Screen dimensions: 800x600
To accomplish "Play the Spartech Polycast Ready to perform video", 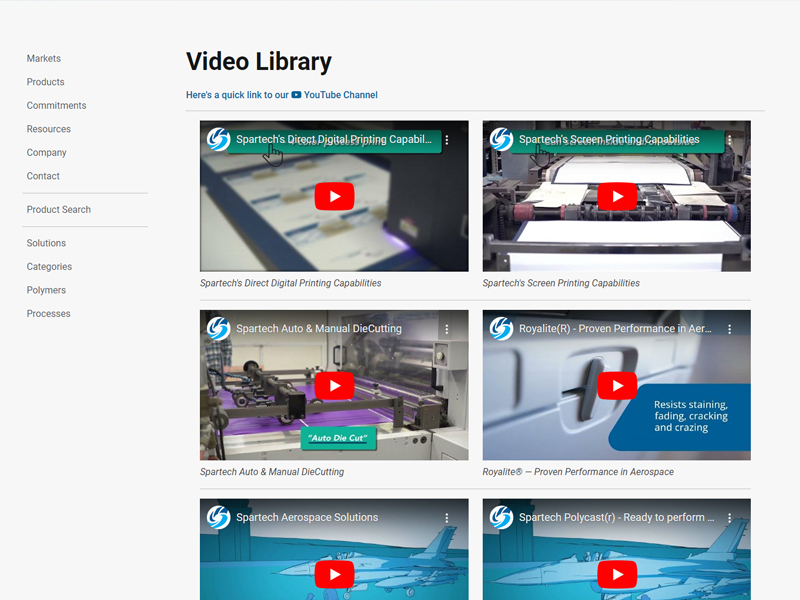I will (617, 574).
